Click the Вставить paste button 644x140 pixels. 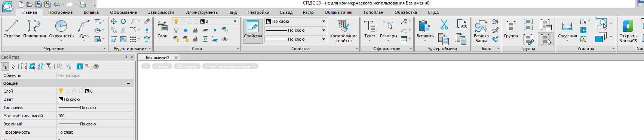click(x=425, y=29)
